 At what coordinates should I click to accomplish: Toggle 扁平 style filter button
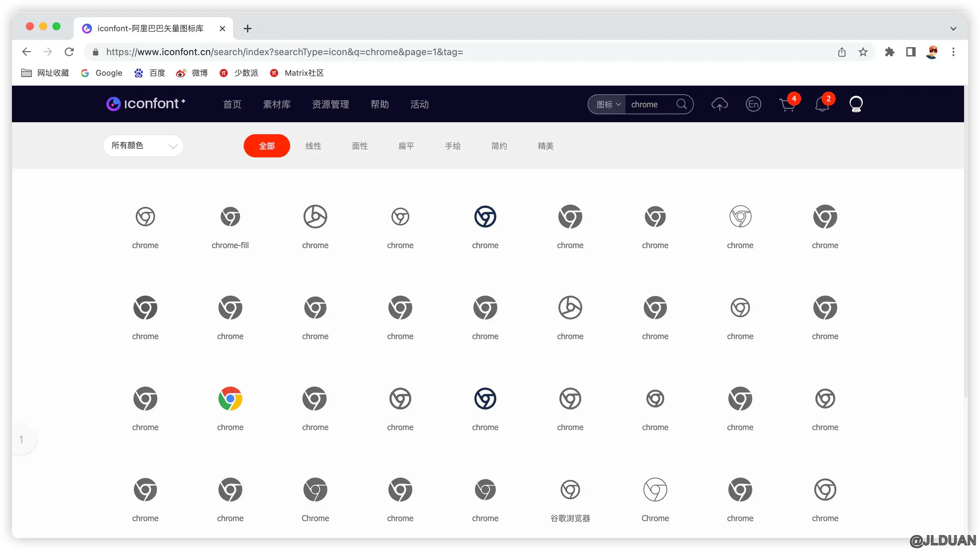point(405,145)
